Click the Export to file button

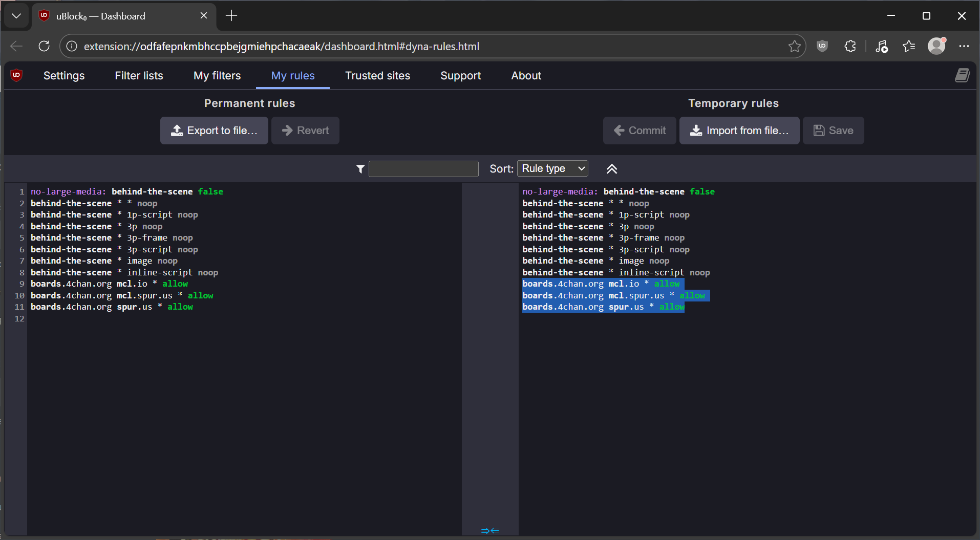[214, 131]
